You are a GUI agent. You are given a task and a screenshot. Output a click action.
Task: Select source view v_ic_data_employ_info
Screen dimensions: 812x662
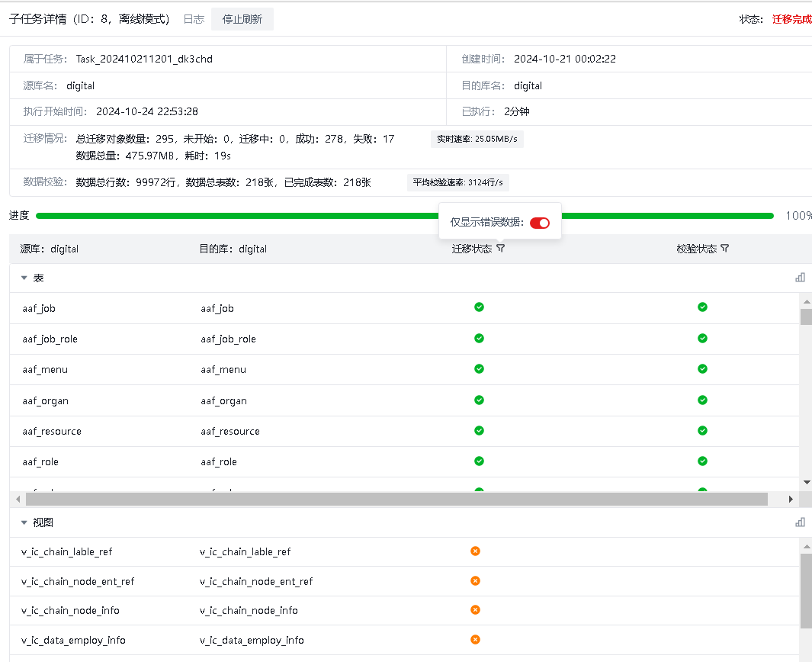pos(73,641)
